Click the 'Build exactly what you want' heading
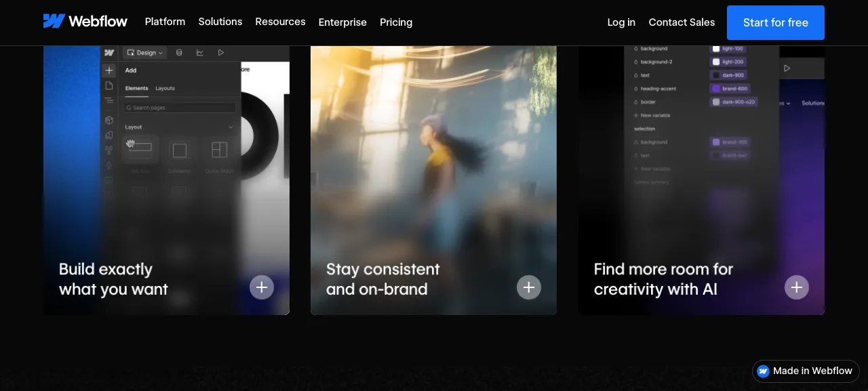Image resolution: width=868 pixels, height=391 pixels. [113, 279]
